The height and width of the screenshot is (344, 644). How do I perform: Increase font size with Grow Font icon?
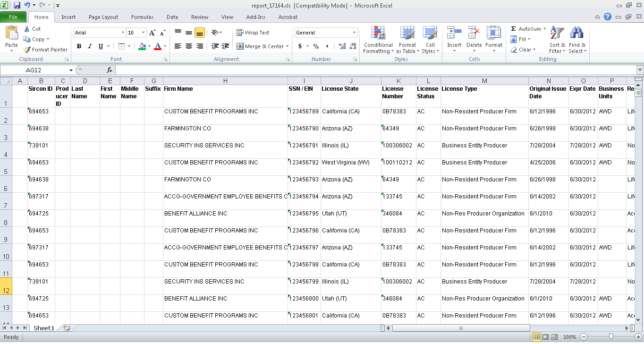[152, 33]
